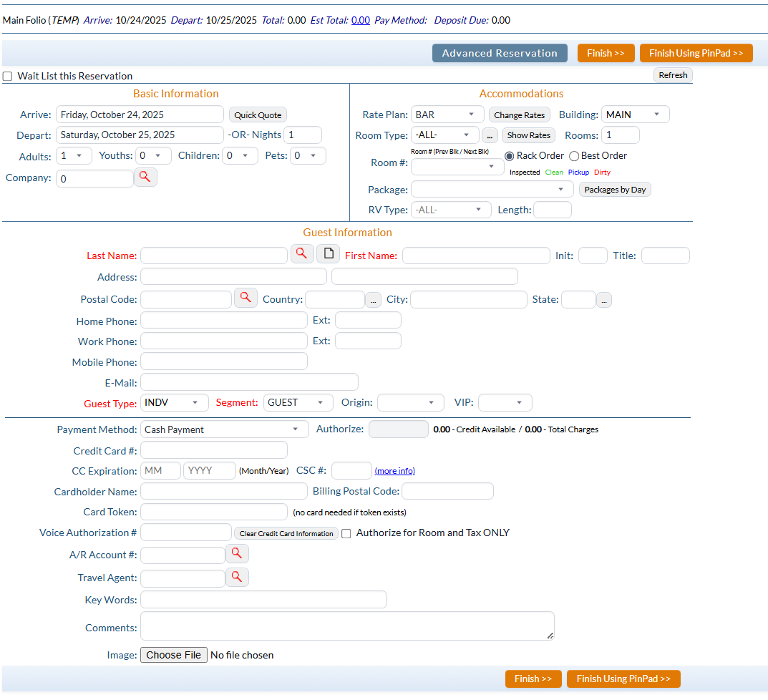Enable Wait List this Reservation checkbox
Viewport: 768px width, 700px height.
[8, 77]
